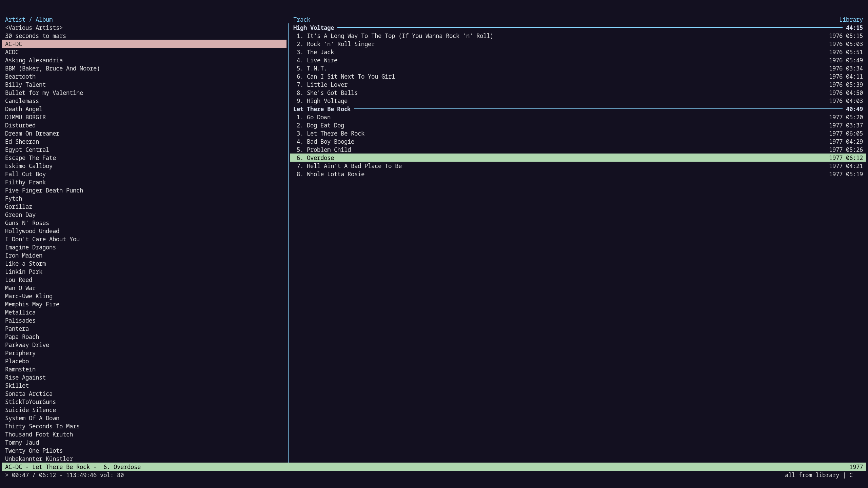This screenshot has width=868, height=488.
Task: Click the volume indicator vol: 80
Action: (112, 475)
